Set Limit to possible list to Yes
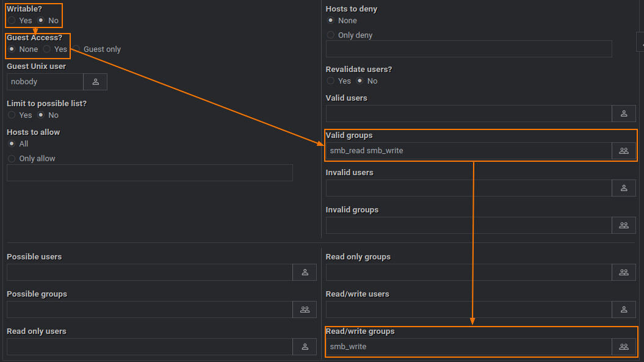 tap(12, 115)
